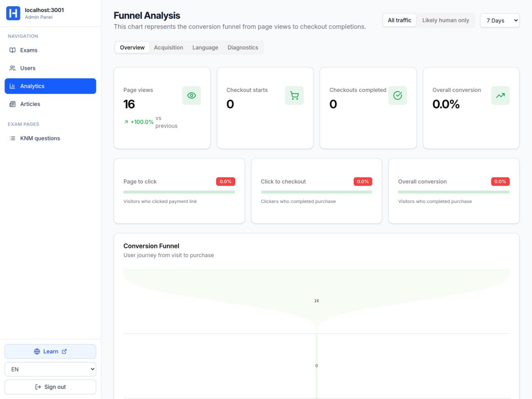This screenshot has width=532, height=399.
Task: Click the newspaper icon beside Articles
Action: (12, 104)
